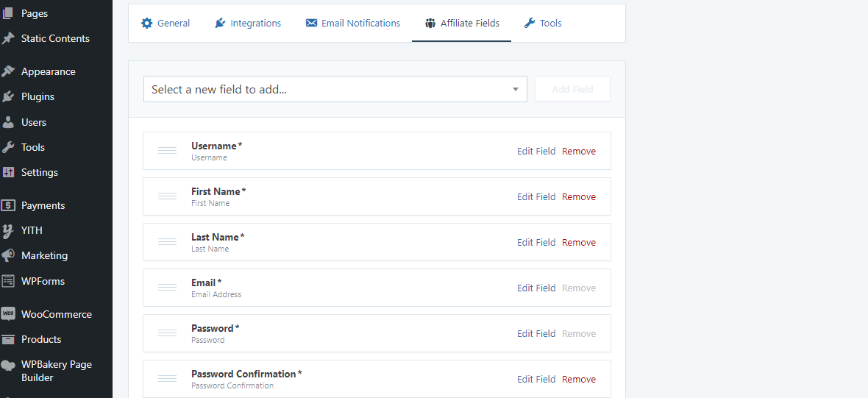The width and height of the screenshot is (868, 398).
Task: Click the Payments dollar icon in sidebar
Action: coord(9,205)
